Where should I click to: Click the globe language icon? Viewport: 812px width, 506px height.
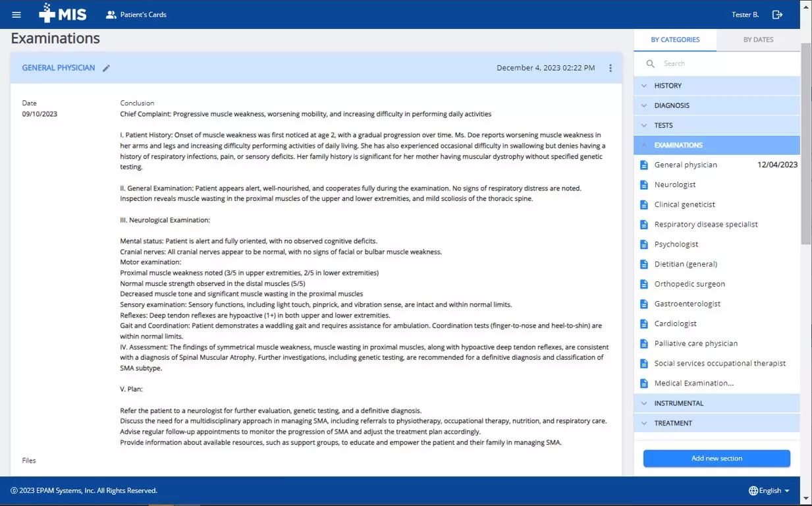point(753,491)
